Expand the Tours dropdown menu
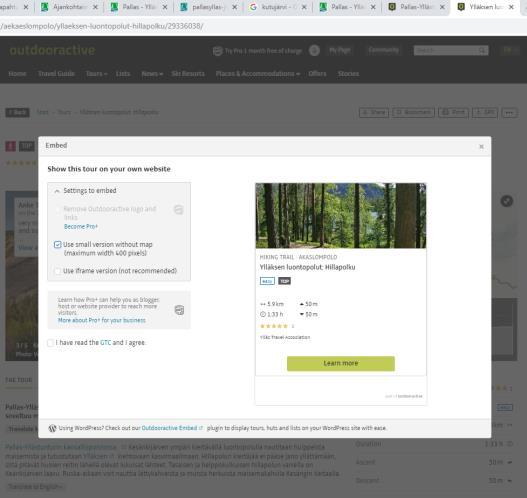The image size is (527, 498). (96, 74)
